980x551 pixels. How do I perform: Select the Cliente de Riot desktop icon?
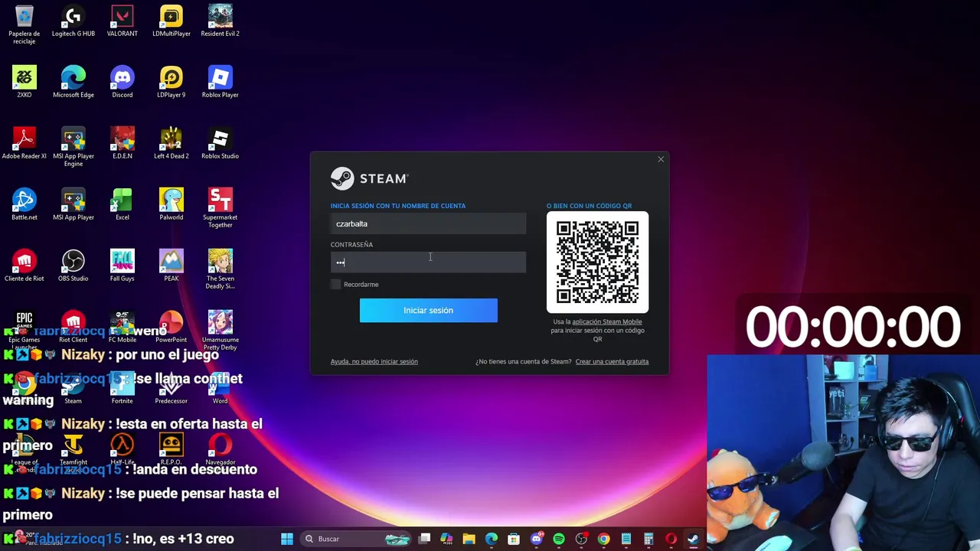point(24,266)
